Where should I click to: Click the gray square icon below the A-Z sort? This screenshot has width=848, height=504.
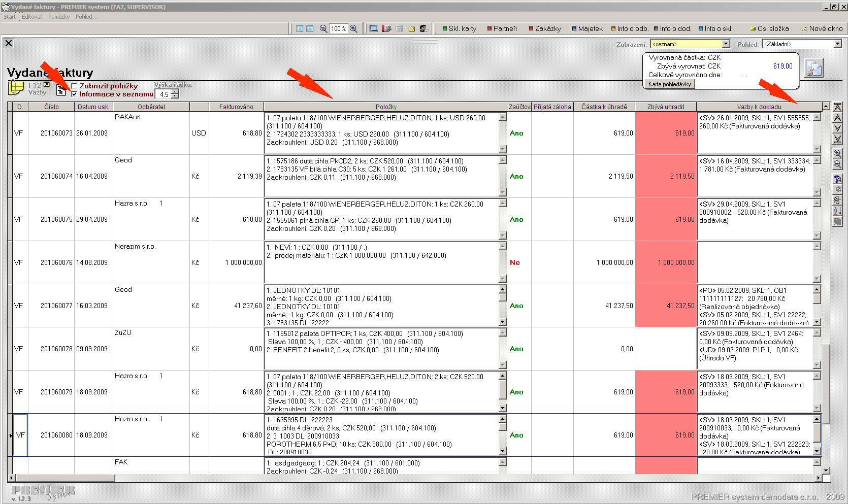[x=838, y=222]
